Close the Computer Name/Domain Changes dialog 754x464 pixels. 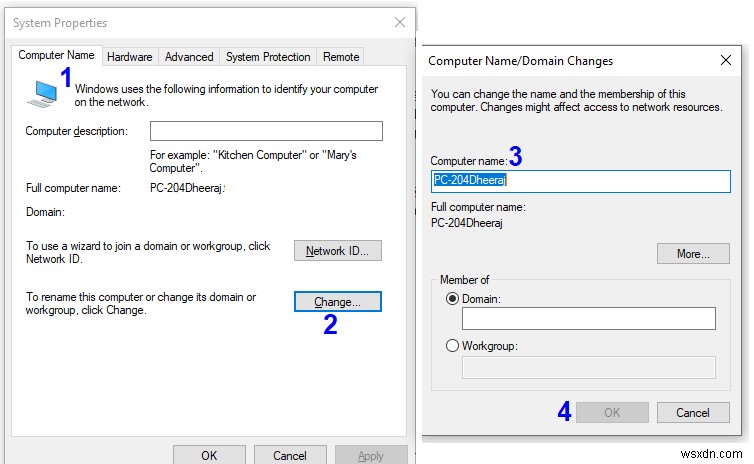click(726, 60)
